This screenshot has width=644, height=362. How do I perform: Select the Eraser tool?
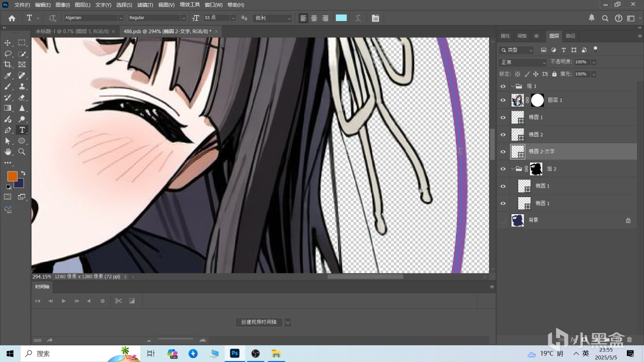point(22,98)
